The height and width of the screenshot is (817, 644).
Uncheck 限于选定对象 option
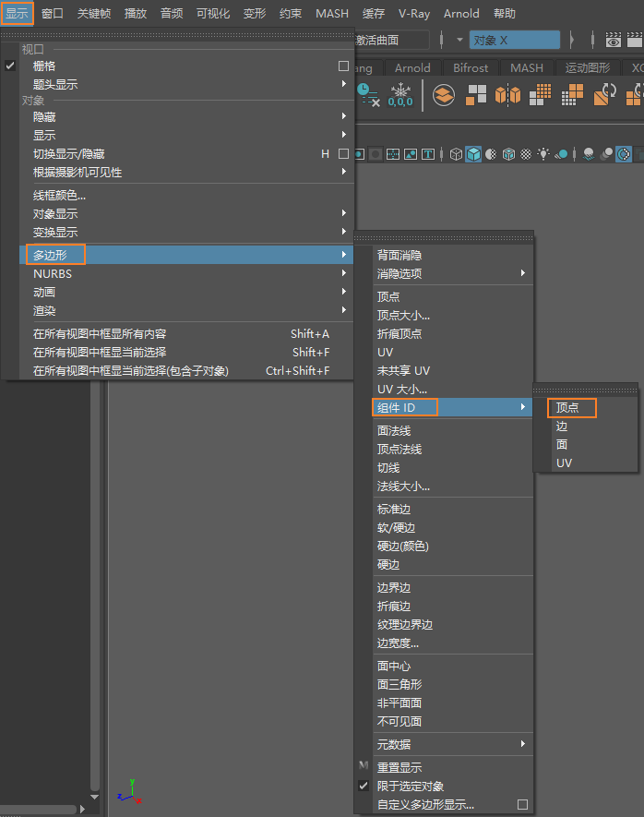[364, 786]
